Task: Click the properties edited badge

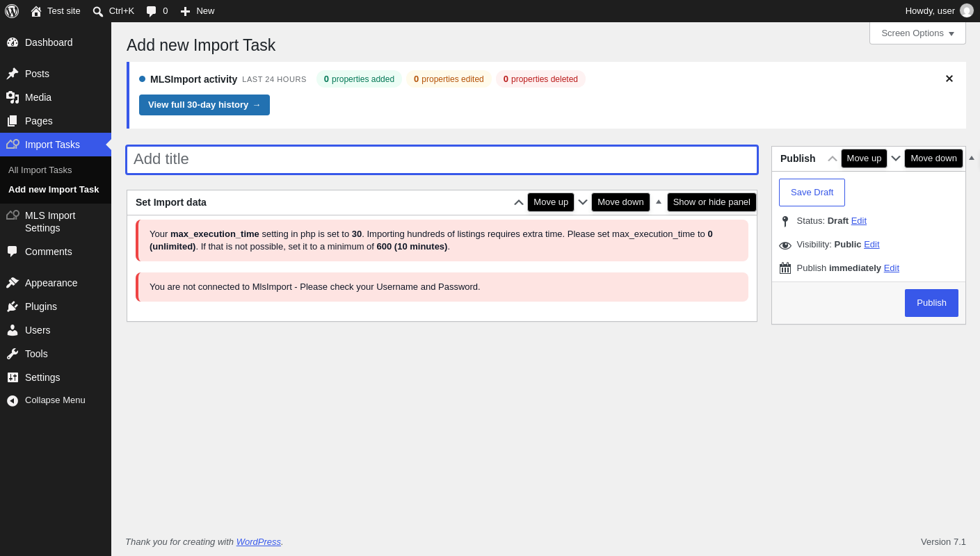Action: [449, 79]
